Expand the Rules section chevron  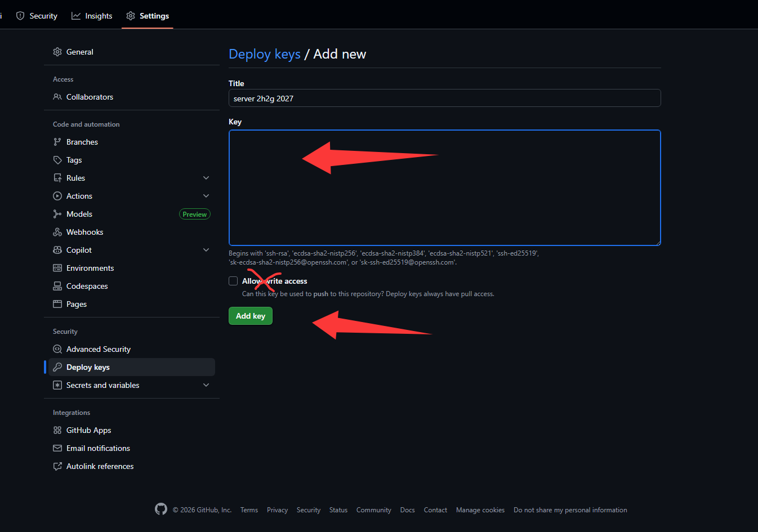click(x=206, y=178)
